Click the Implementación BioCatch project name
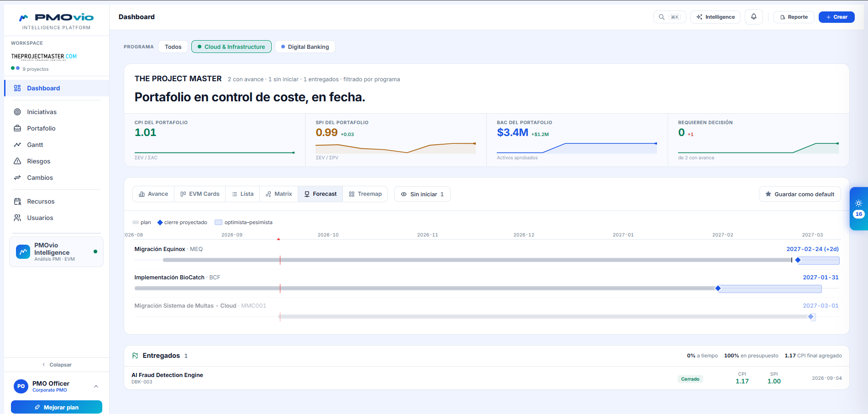The width and height of the screenshot is (868, 414). click(x=169, y=277)
